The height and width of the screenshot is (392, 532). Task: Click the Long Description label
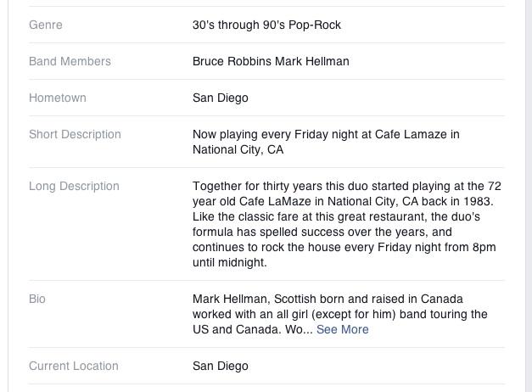coord(74,186)
